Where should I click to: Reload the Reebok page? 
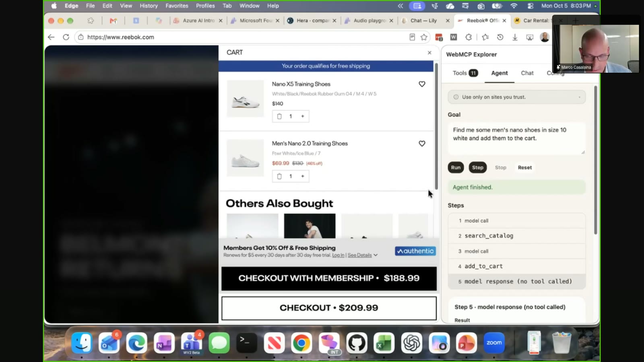pos(66,37)
